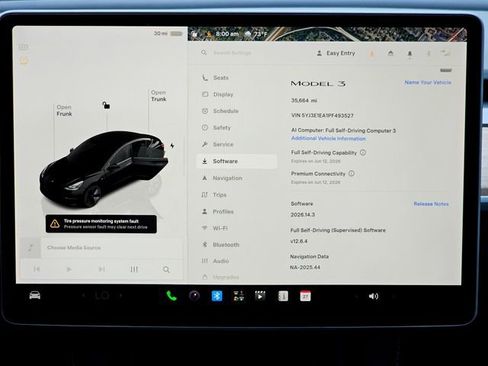Click the Model 3 vehicle title
488x366 pixels.
(318, 83)
